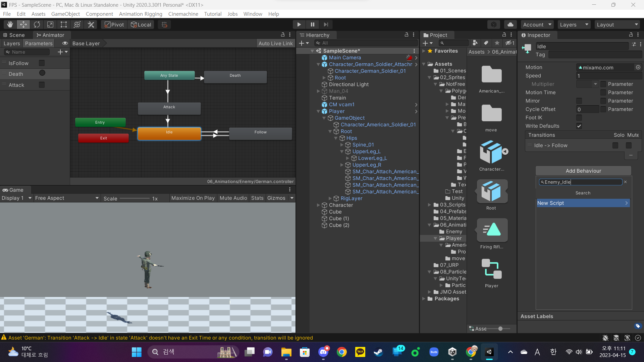Click the Play button

[x=299, y=24]
